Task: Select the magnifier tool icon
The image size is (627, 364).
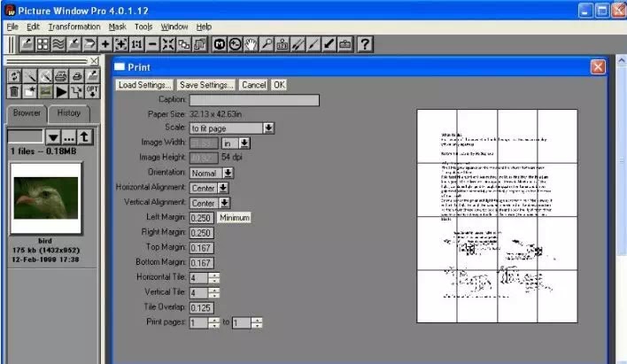Action: (267, 44)
